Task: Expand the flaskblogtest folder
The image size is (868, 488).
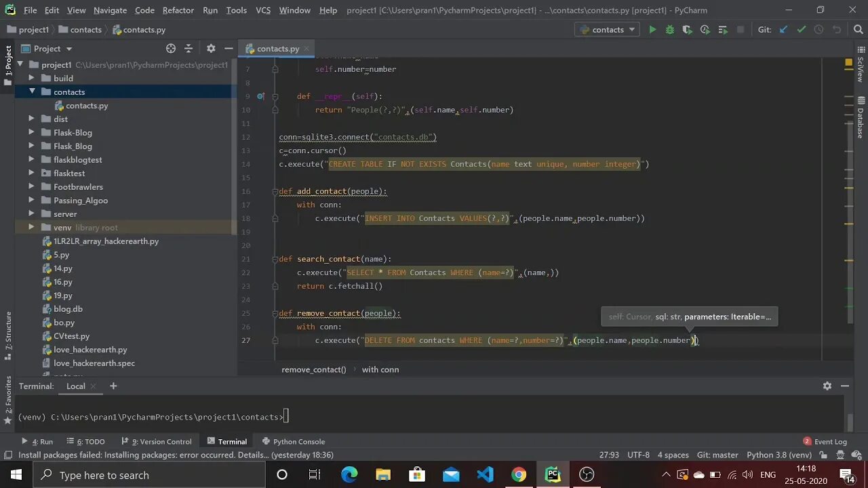Action: [x=31, y=159]
